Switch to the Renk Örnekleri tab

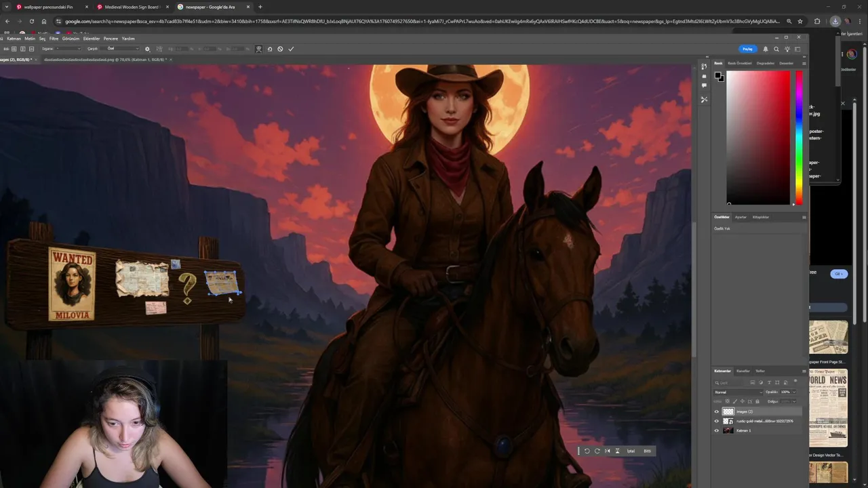739,63
